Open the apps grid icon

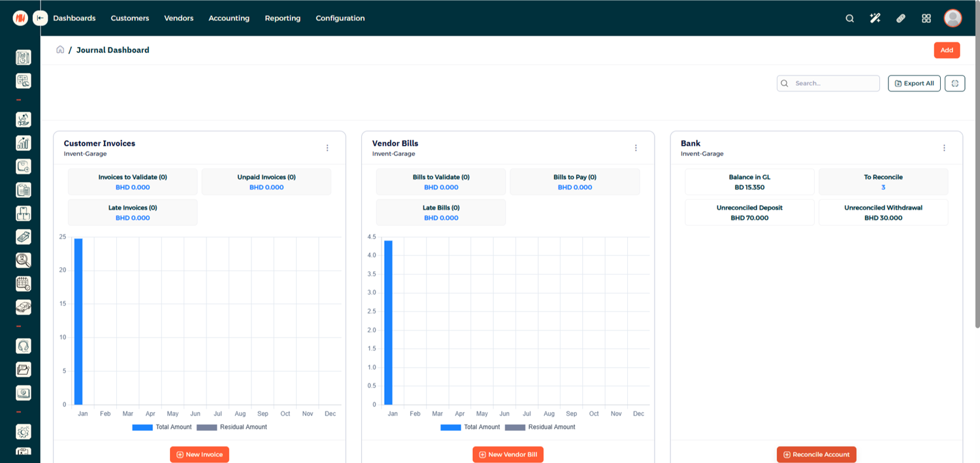[926, 18]
